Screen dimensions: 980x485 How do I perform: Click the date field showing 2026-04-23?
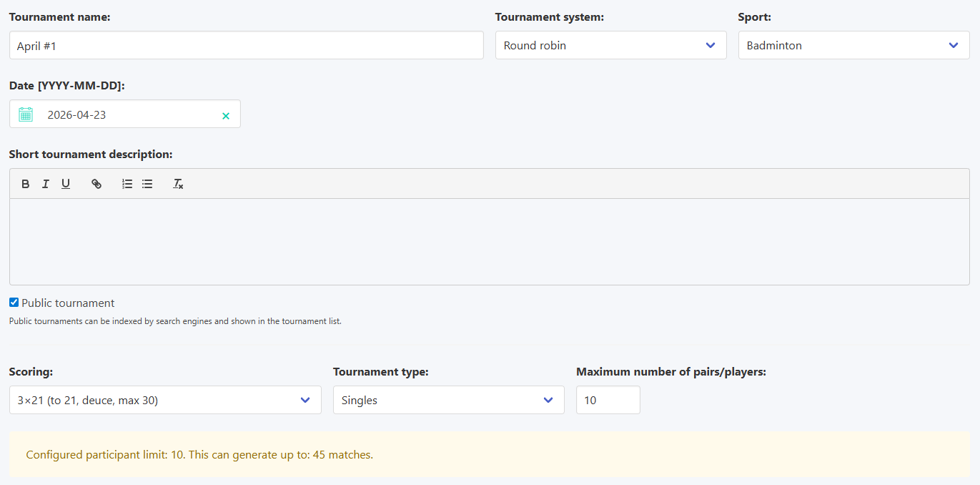(125, 114)
